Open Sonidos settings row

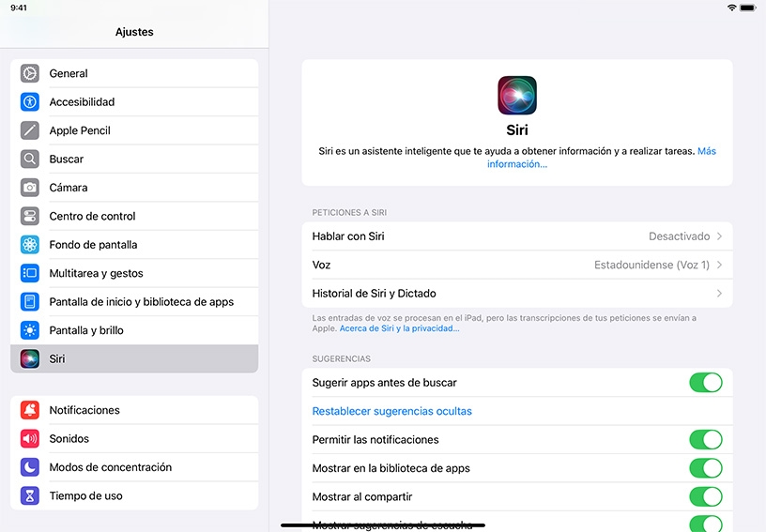134,439
